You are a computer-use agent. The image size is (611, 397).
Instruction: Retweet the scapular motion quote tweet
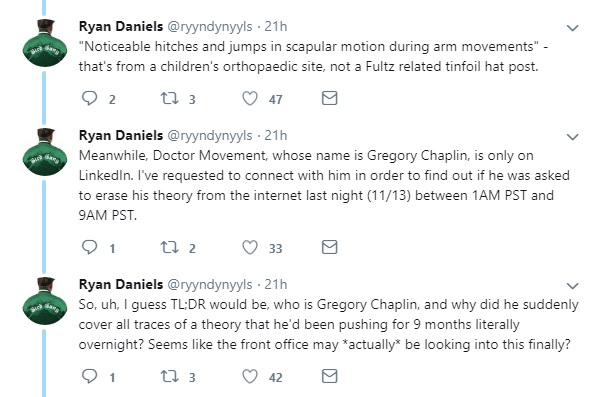[x=170, y=99]
